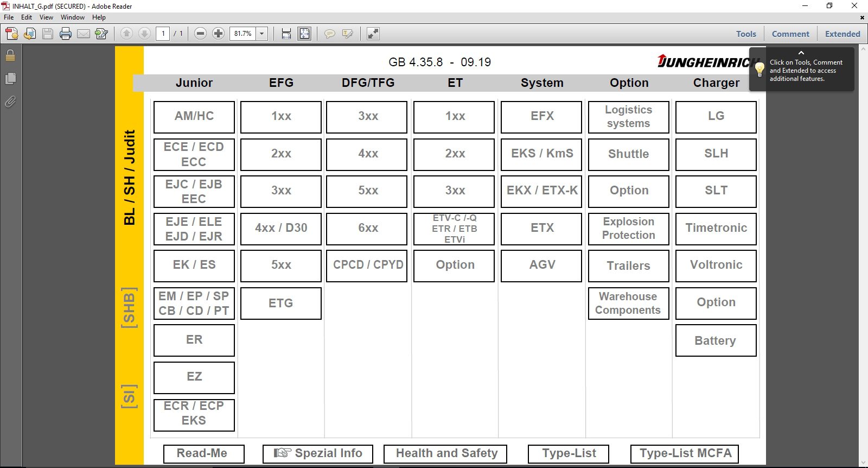The height and width of the screenshot is (468, 868).
Task: Click the zoom percentage field 81.7%
Action: 243,34
